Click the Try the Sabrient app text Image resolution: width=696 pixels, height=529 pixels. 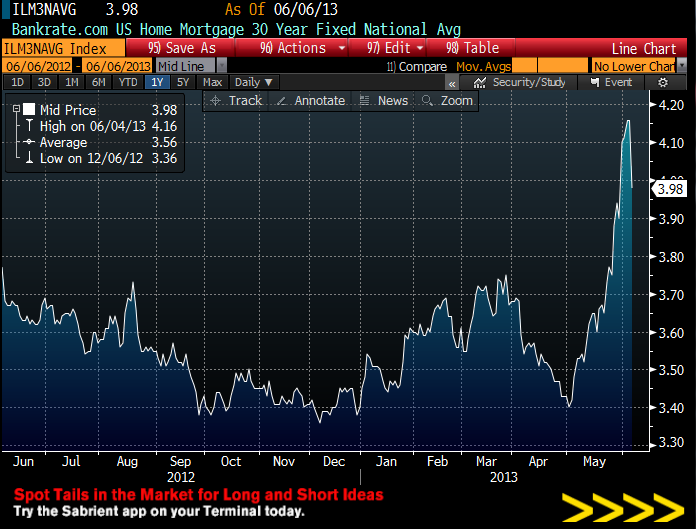pos(159,511)
